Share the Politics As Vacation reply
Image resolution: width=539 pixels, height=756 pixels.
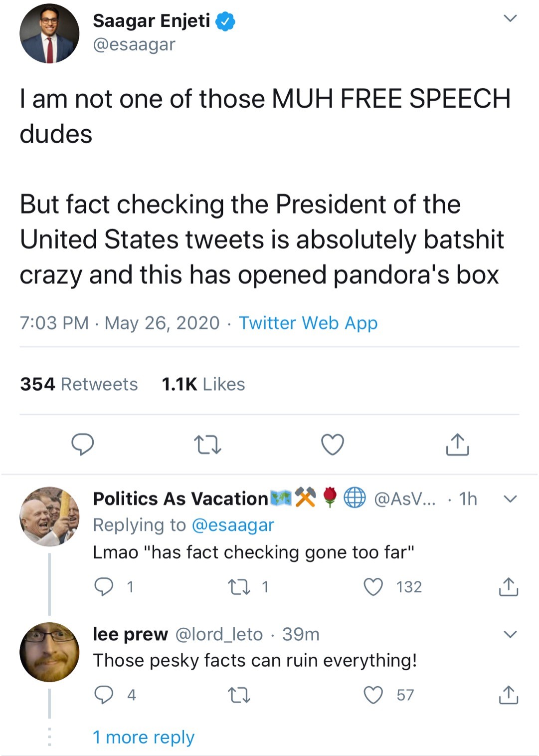pyautogui.click(x=509, y=587)
